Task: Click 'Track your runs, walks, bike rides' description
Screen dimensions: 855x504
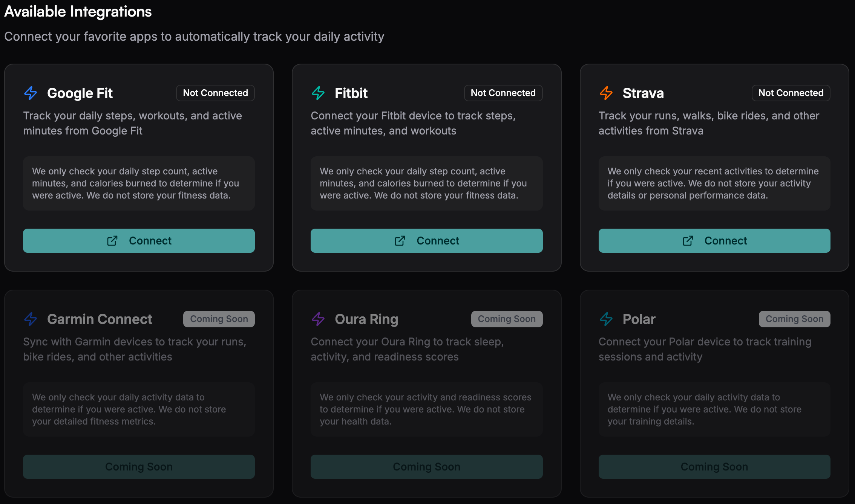Action: point(709,123)
